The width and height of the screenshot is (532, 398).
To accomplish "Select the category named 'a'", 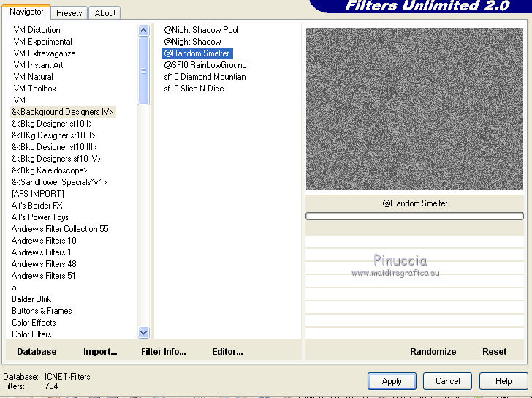I will click(15, 288).
